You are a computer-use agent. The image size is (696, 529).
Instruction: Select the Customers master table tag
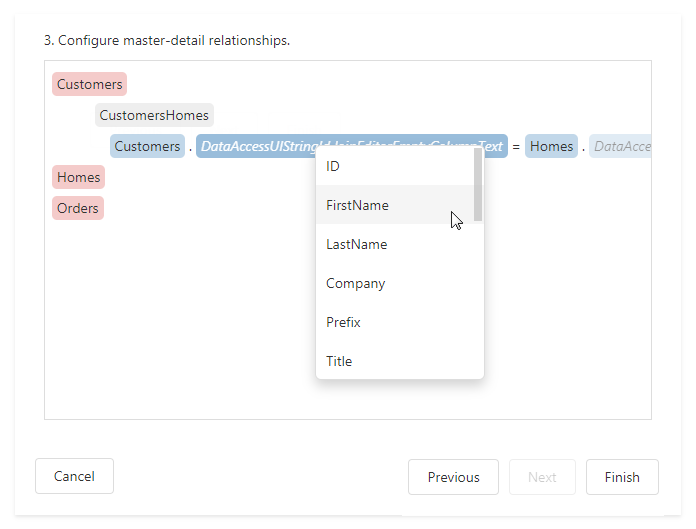click(x=89, y=85)
